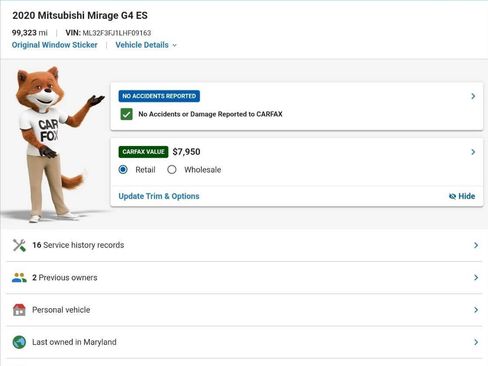Select the Retail radio button

123,170
